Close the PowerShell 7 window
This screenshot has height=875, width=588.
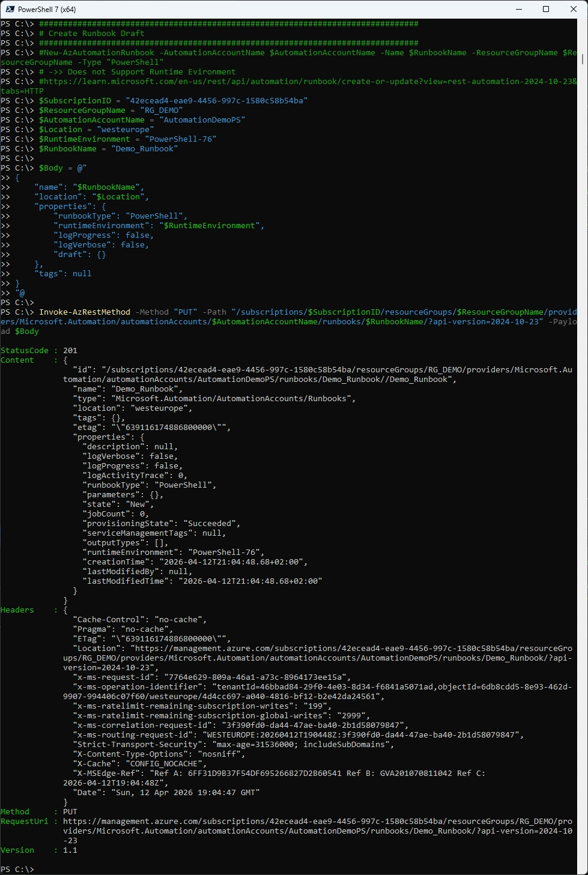click(574, 9)
